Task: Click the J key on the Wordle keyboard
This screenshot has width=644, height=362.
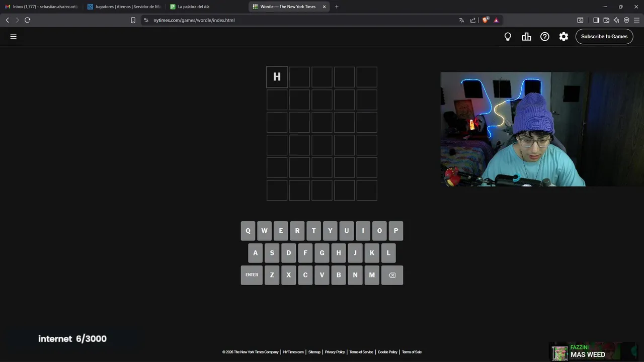Action: pos(355,253)
